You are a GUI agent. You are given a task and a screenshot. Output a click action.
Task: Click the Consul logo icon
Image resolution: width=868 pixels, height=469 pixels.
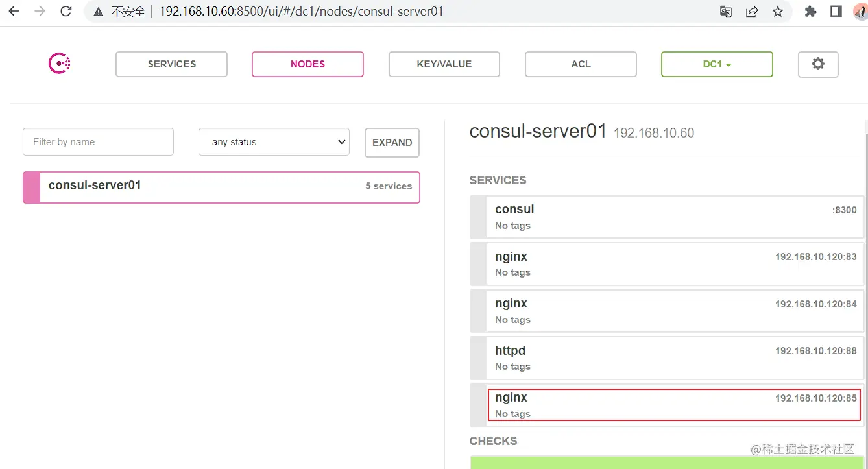tap(60, 64)
